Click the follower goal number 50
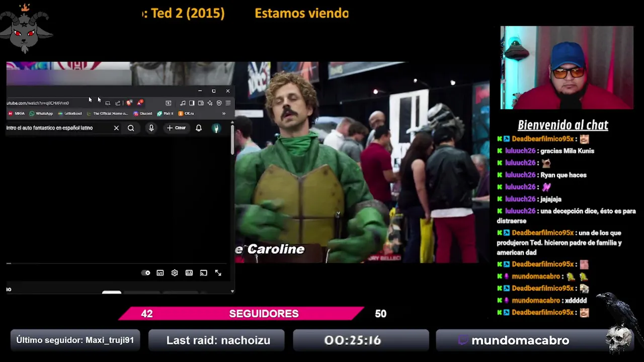644x362 pixels. [380, 314]
